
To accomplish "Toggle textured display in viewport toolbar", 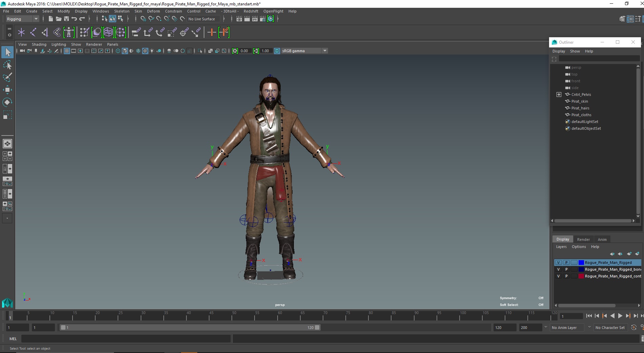I will tap(145, 51).
